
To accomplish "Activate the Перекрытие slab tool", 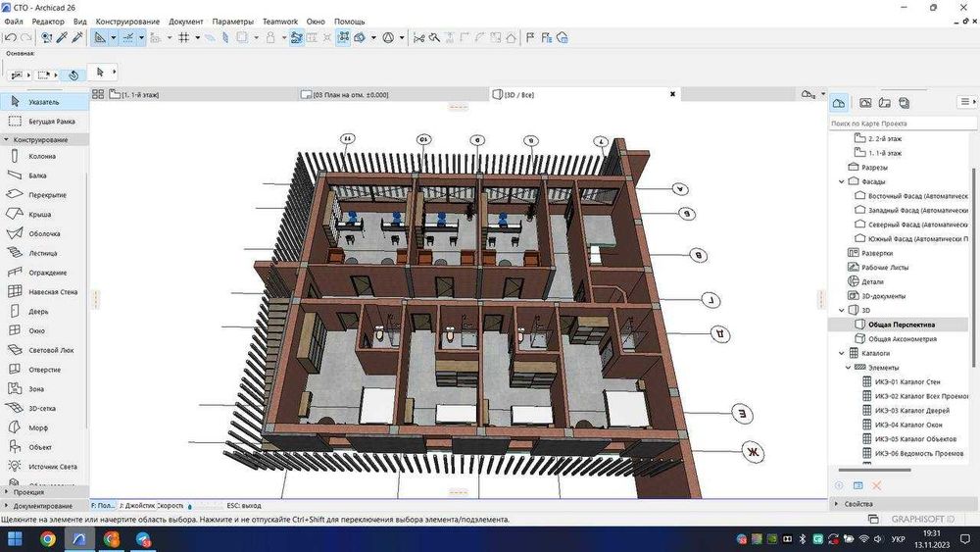I will (44, 195).
